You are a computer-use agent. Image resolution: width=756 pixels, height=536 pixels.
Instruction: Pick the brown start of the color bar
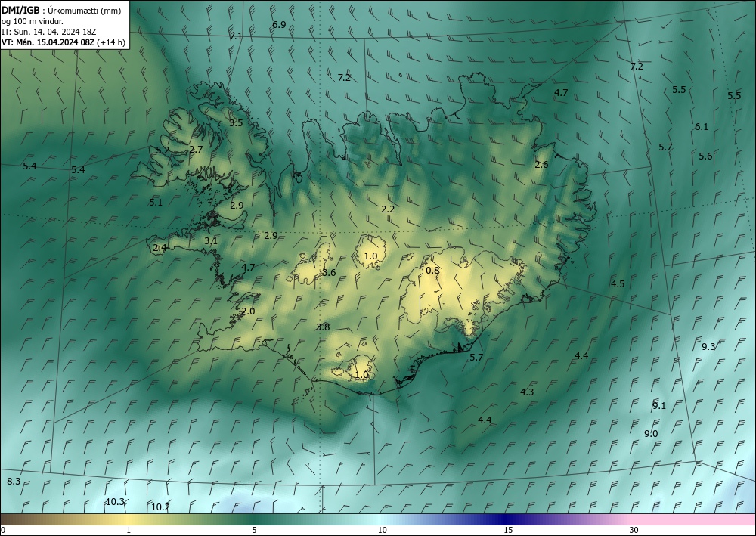(14, 519)
